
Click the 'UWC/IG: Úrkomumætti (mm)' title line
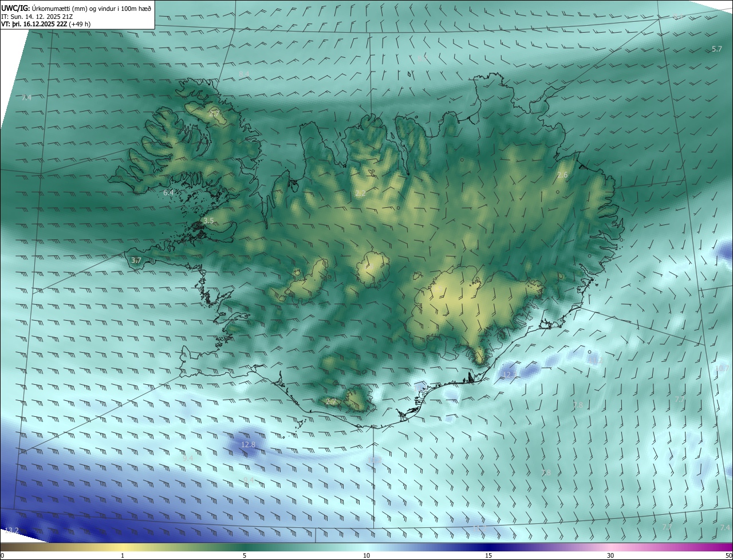(x=76, y=8)
